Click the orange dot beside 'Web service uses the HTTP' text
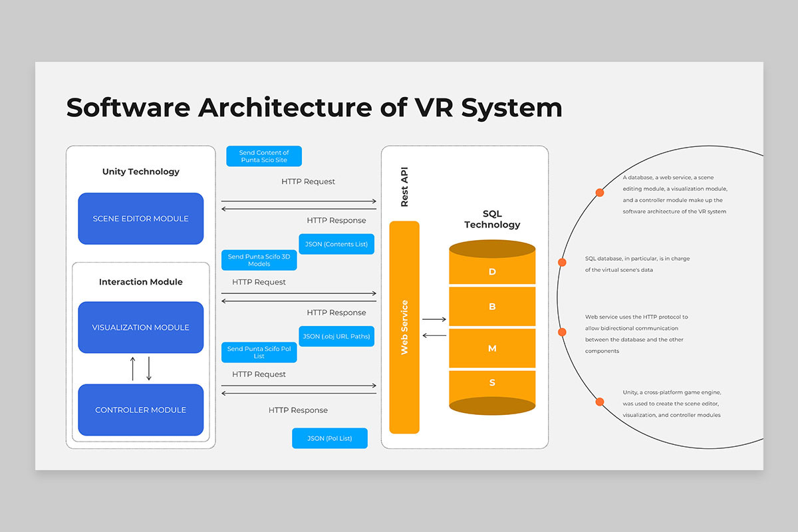This screenshot has width=798, height=532. click(x=562, y=332)
